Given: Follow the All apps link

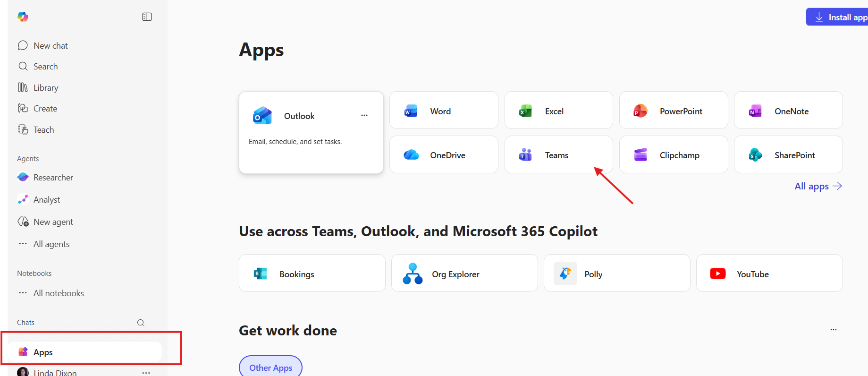Looking at the screenshot, I should 817,186.
